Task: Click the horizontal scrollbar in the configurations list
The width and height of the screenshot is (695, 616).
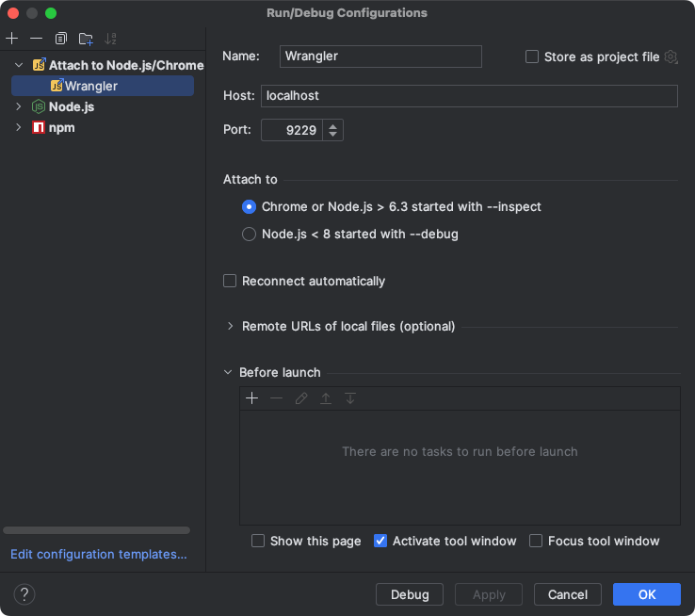Action: click(96, 530)
